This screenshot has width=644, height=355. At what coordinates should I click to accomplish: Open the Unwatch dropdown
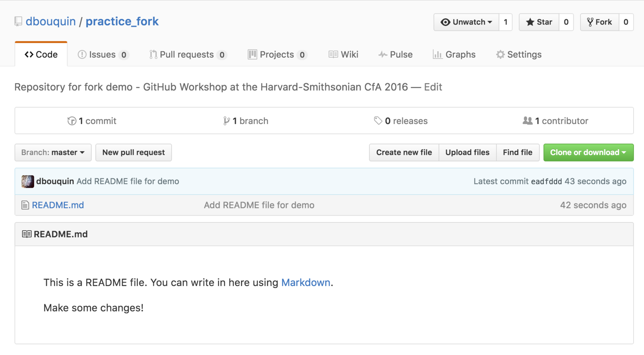point(466,22)
